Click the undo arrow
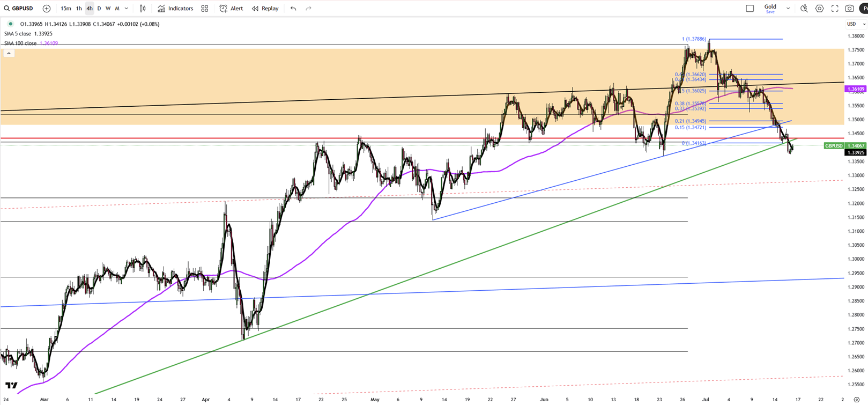This screenshot has height=405, width=868. pyautogui.click(x=293, y=9)
